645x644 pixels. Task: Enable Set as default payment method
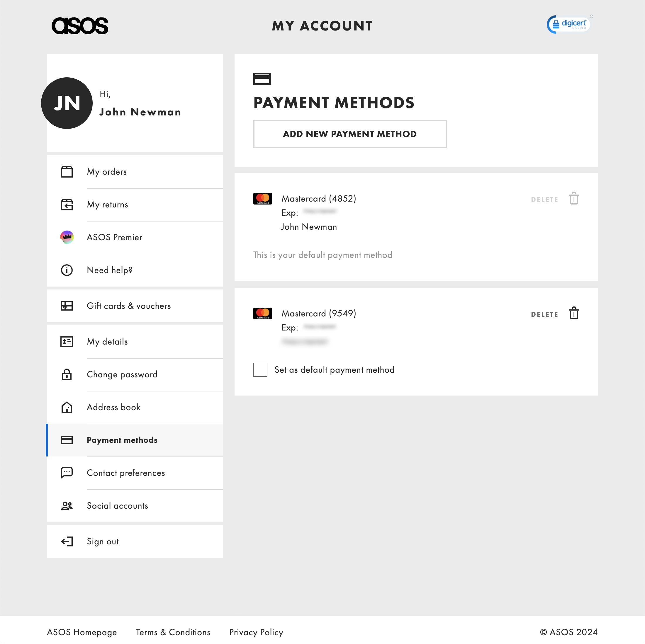pos(260,369)
